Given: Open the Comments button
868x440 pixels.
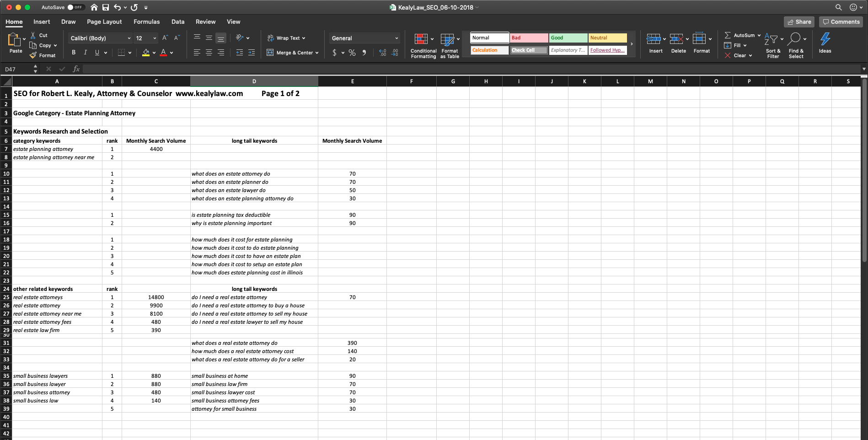Looking at the screenshot, I should 841,21.
